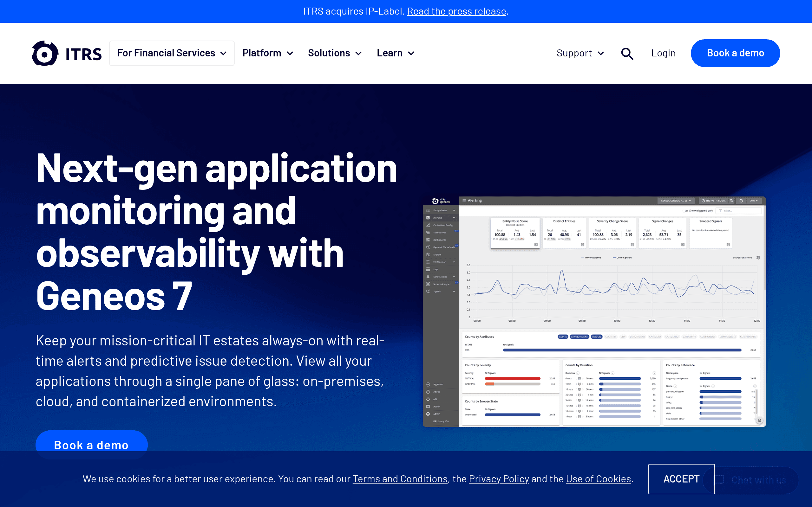Image resolution: width=812 pixels, height=507 pixels.
Task: Read the press release link
Action: (x=456, y=11)
